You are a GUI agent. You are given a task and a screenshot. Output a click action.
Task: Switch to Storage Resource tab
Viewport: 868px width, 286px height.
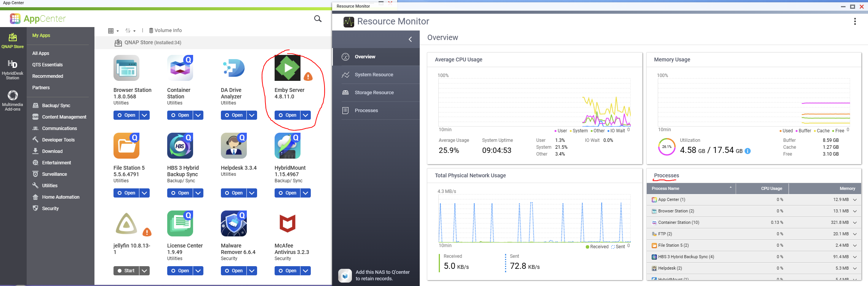[376, 93]
